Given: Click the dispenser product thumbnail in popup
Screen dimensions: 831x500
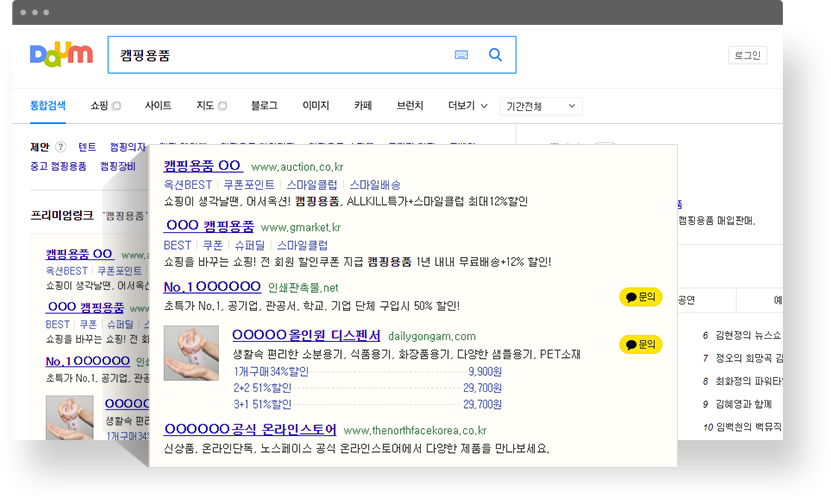Looking at the screenshot, I should 191,353.
